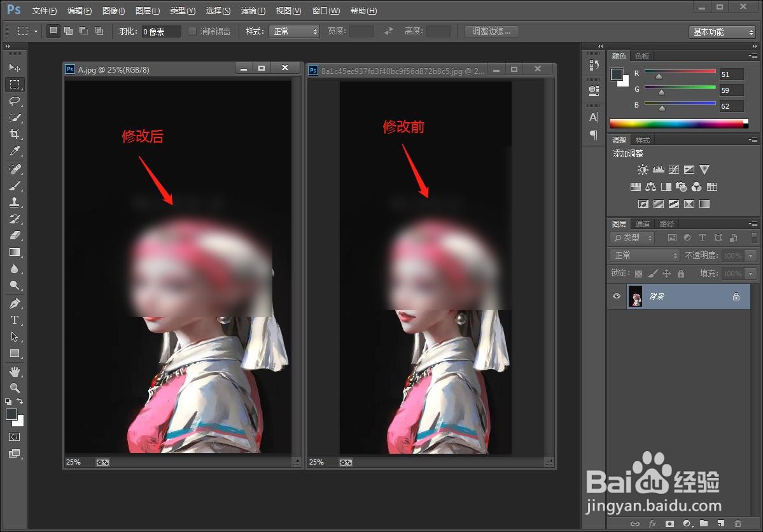763x532 pixels.
Task: Select the Pen tool
Action: coord(15,304)
